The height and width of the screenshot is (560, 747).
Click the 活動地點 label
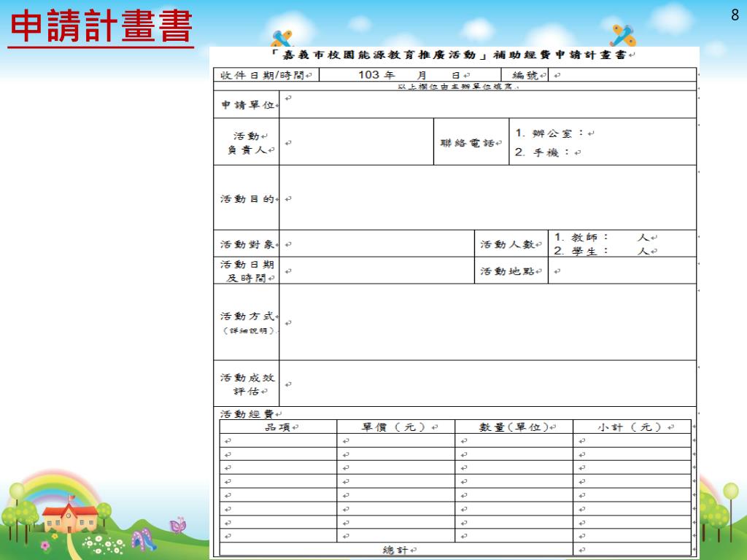(508, 271)
